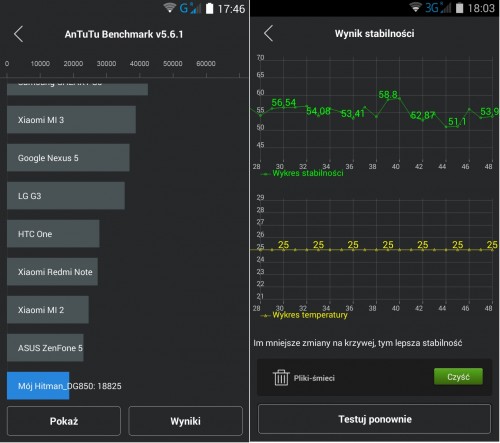Select the Xiaomi MI 3 bar
Image resolution: width=500 pixels, height=443 pixels.
(x=71, y=120)
